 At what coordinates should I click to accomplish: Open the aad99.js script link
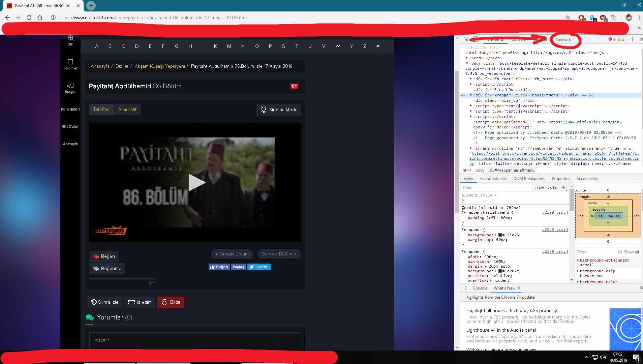click(x=585, y=122)
